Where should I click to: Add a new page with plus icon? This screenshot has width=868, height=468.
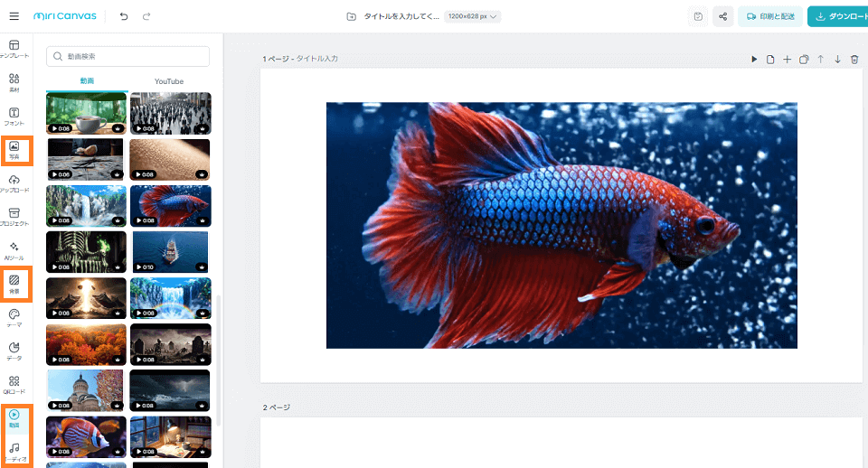[x=788, y=60]
